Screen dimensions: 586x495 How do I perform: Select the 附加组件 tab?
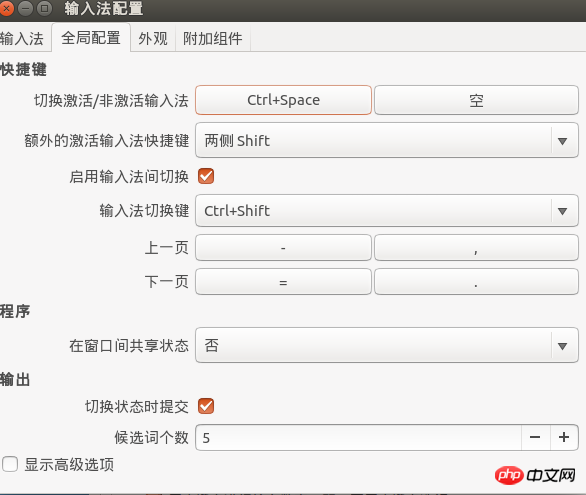point(213,38)
